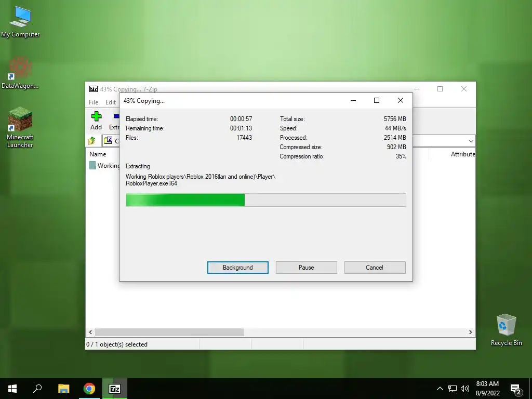Expand the 7-Zip address path dropdown
The height and width of the screenshot is (399, 532).
click(x=471, y=141)
